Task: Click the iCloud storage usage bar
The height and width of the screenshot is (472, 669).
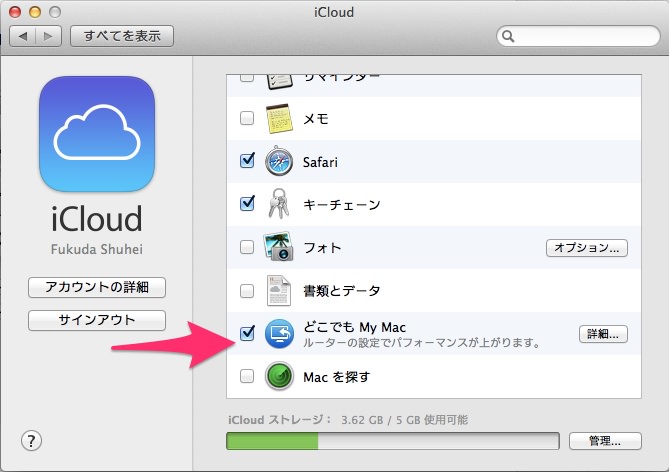Action: [x=393, y=441]
